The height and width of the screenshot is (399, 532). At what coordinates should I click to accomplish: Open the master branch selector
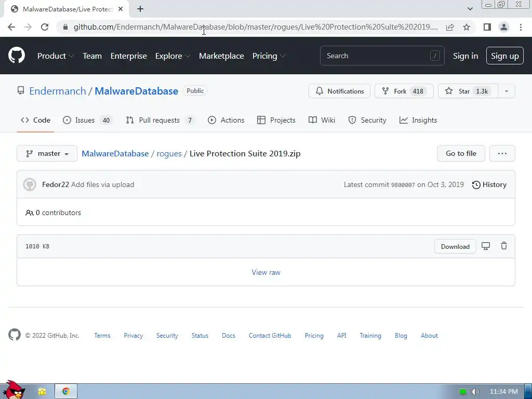[47, 153]
